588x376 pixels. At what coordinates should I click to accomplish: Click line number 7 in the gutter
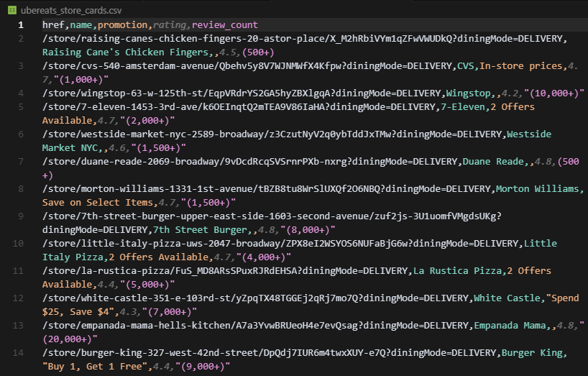(x=21, y=161)
